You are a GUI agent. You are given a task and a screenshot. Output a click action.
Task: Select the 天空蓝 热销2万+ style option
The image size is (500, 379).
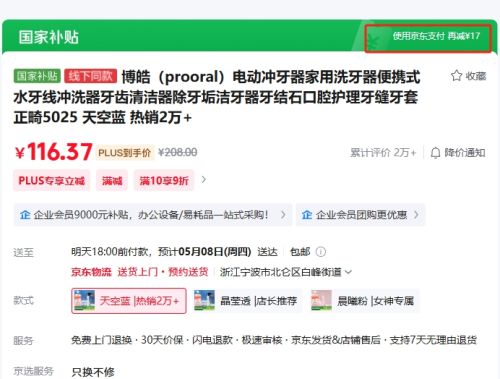[129, 301]
